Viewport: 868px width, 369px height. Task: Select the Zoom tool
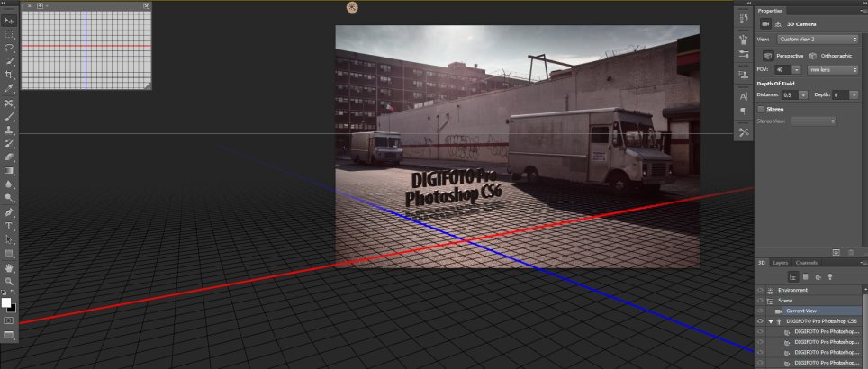coord(9,282)
